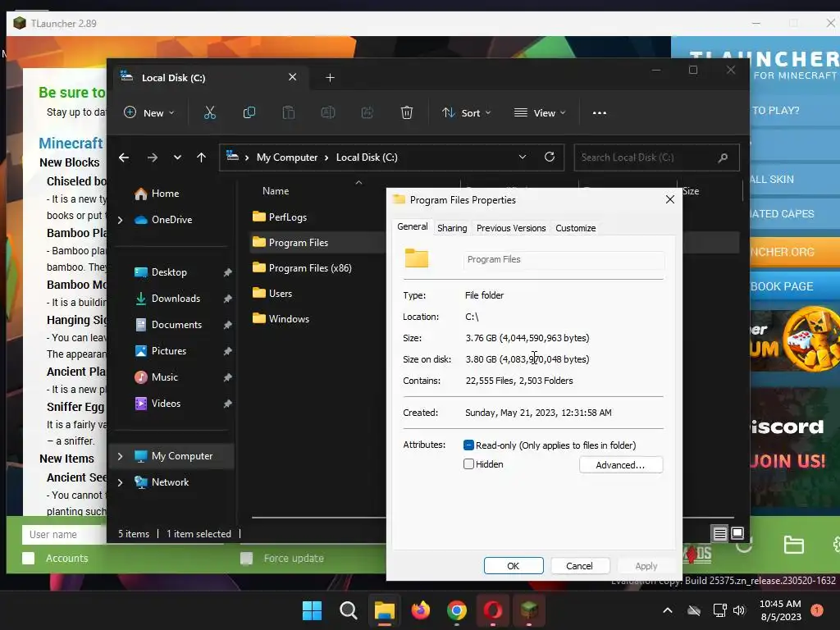Open Documents in the navigation pane
This screenshot has width=840, height=630.
coord(176,325)
